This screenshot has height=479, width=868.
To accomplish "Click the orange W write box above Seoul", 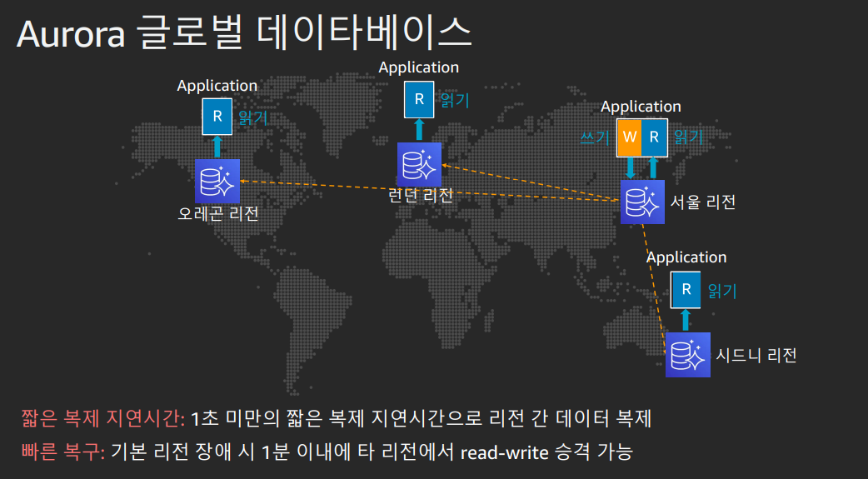I will click(x=630, y=137).
